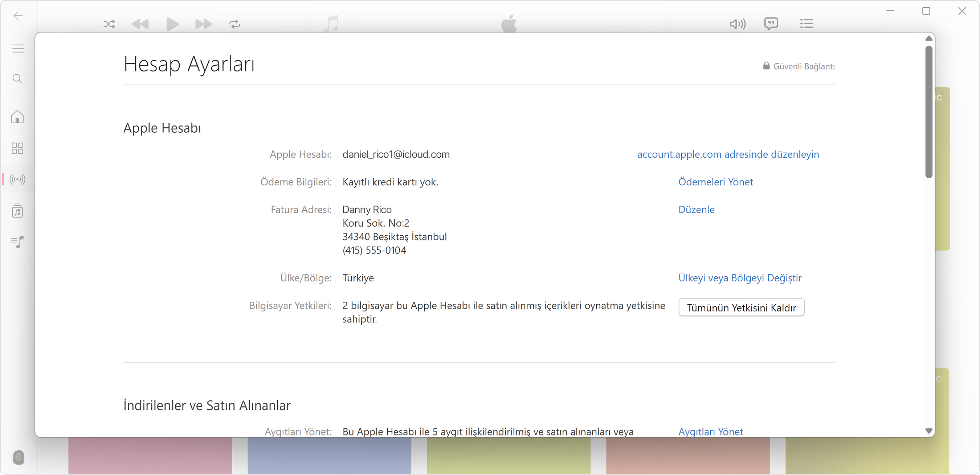Close the application window

pyautogui.click(x=962, y=11)
